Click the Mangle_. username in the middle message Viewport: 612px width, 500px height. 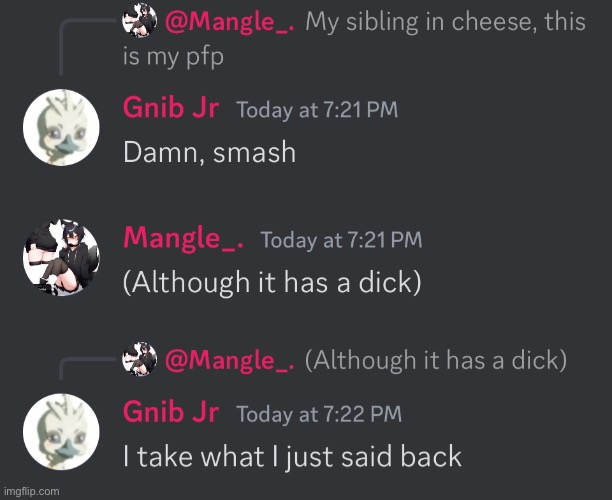(x=183, y=238)
